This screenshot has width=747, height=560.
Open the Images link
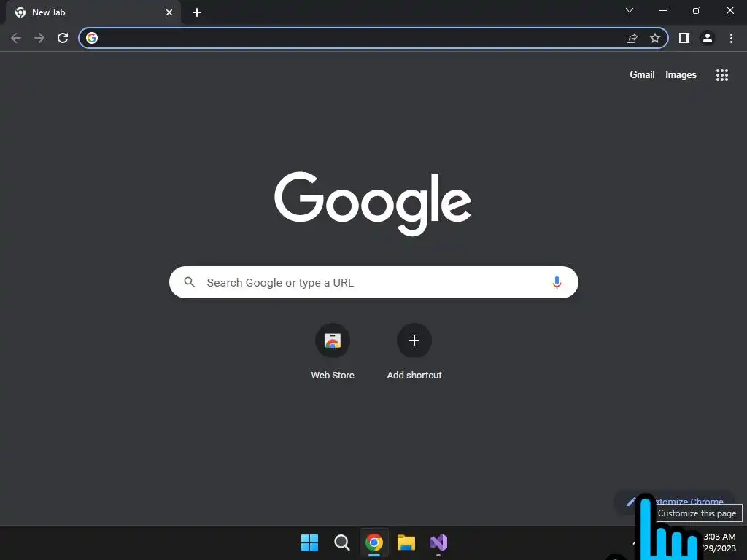coord(681,75)
